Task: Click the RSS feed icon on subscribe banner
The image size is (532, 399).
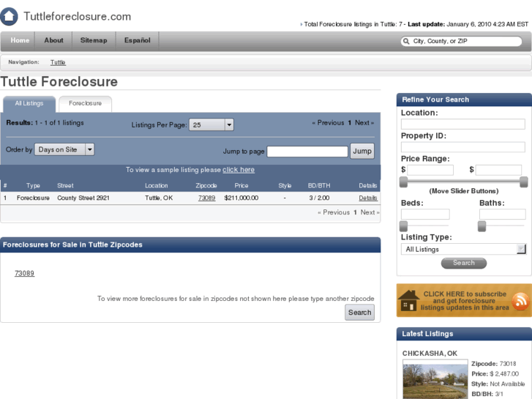Action: coord(520,301)
